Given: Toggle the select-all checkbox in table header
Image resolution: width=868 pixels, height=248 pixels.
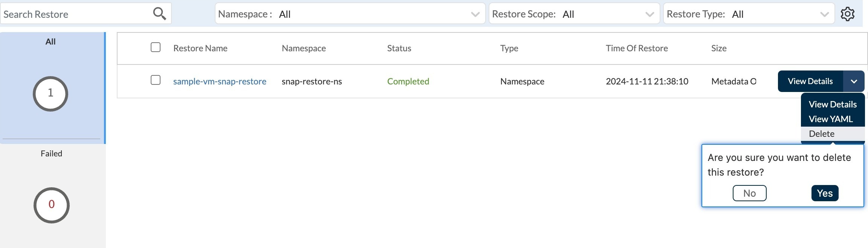Looking at the screenshot, I should click(156, 47).
